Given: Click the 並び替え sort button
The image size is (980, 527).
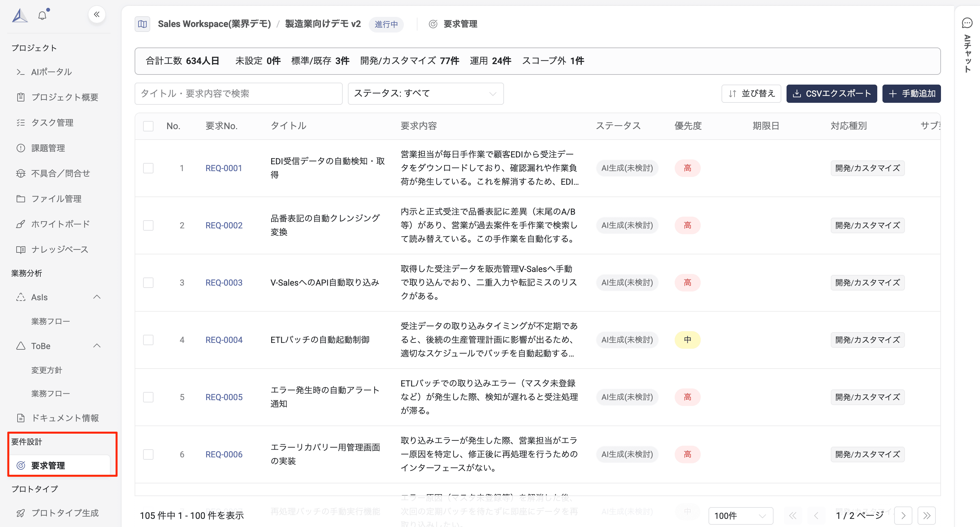Looking at the screenshot, I should tap(751, 94).
